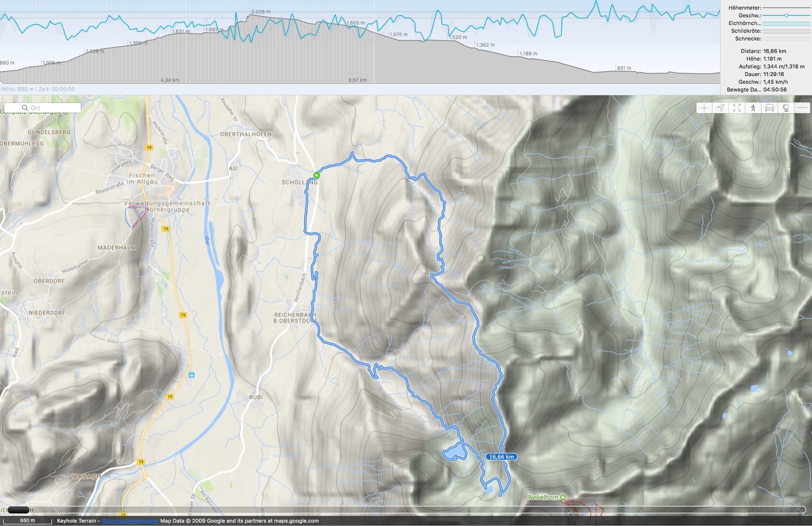Click the Eichhörnchen speed color bar
Image resolution: width=812 pixels, height=526 pixels.
coord(786,23)
